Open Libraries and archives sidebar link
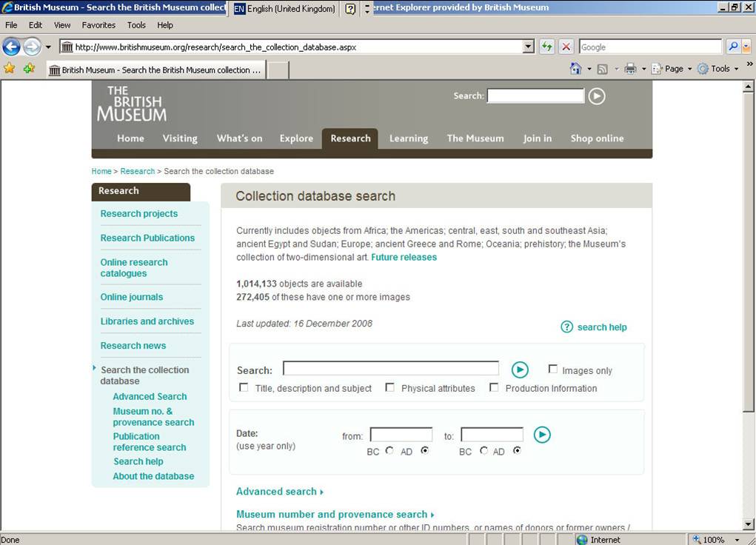This screenshot has height=545, width=756. (x=147, y=321)
